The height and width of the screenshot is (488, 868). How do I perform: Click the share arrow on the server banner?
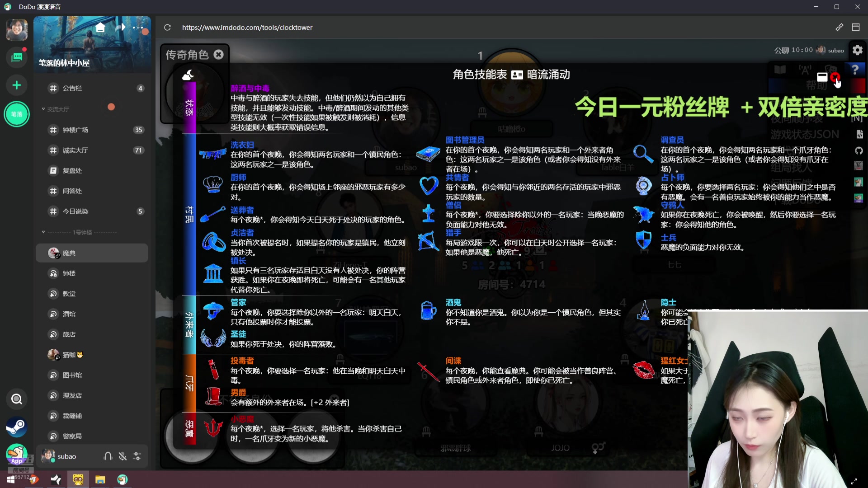(x=120, y=28)
